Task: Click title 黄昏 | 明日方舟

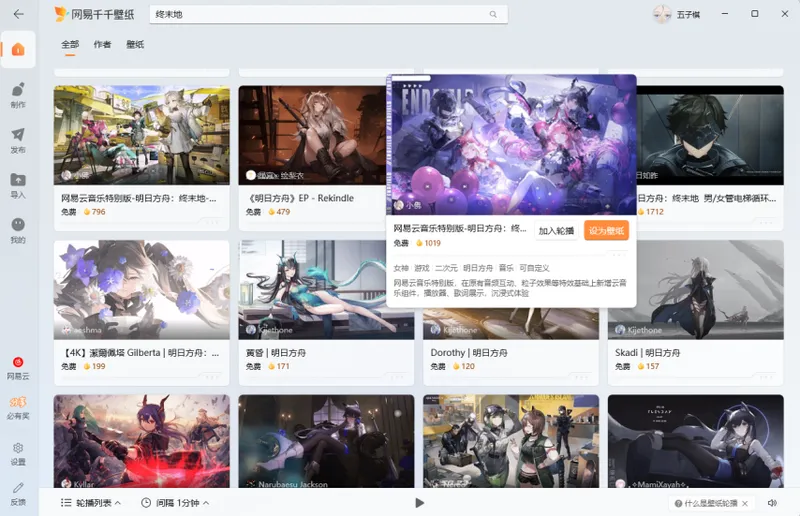Action: click(x=276, y=353)
